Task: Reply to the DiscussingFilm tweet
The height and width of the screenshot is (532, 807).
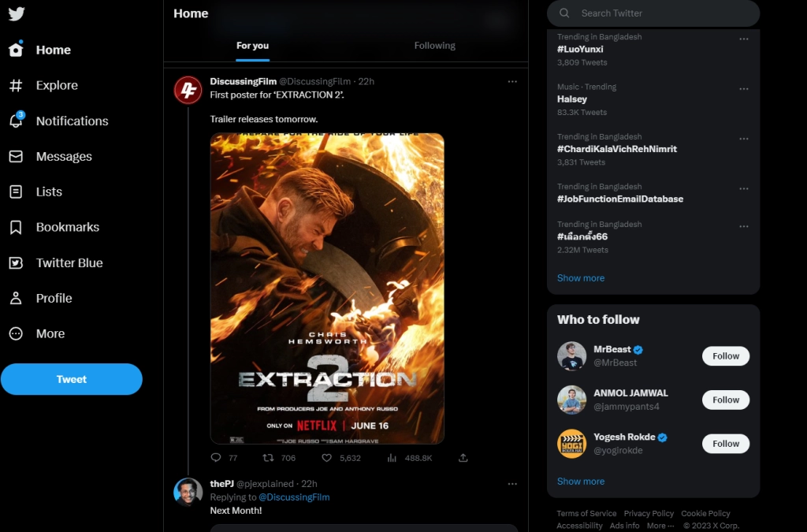Action: tap(216, 457)
